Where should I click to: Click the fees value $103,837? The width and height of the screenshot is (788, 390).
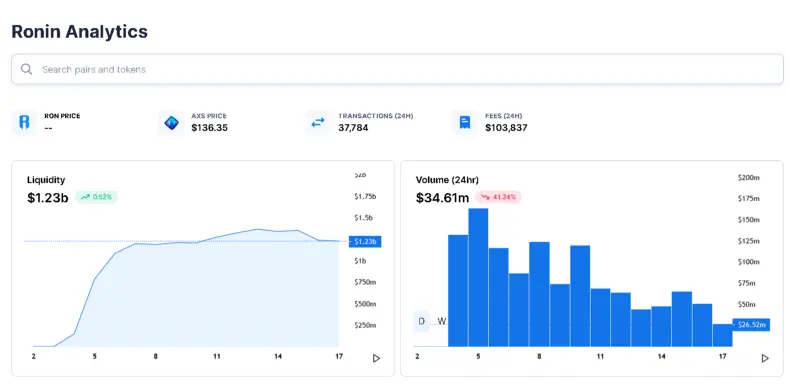(x=506, y=128)
